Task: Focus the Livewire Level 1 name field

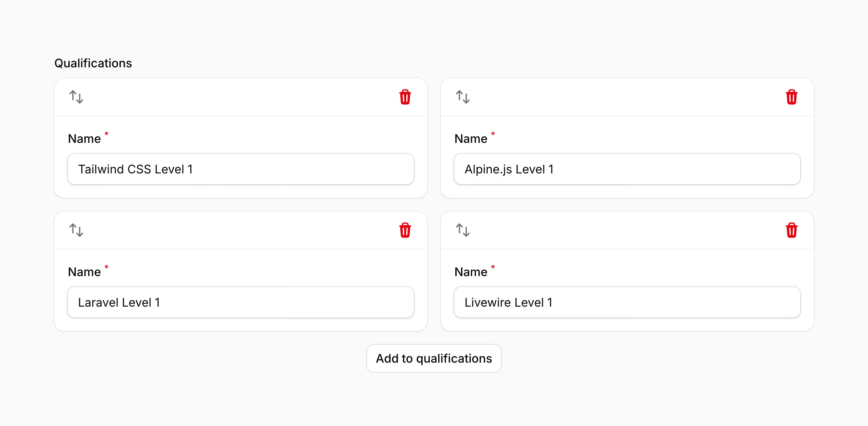Action: pyautogui.click(x=627, y=302)
